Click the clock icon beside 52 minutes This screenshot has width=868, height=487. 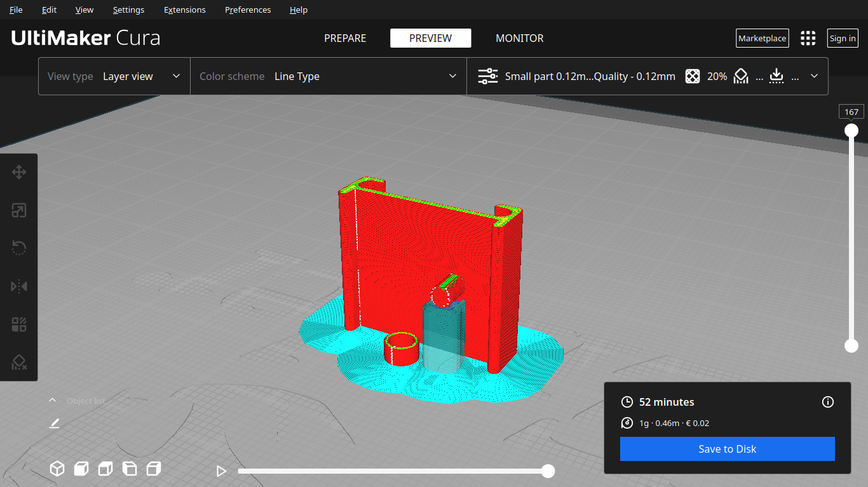click(x=627, y=402)
